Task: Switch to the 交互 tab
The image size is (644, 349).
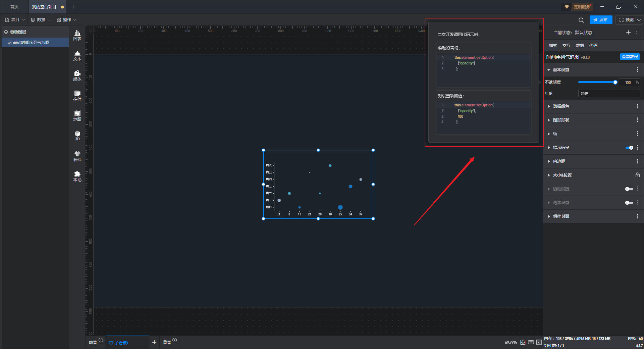Action: [566, 46]
